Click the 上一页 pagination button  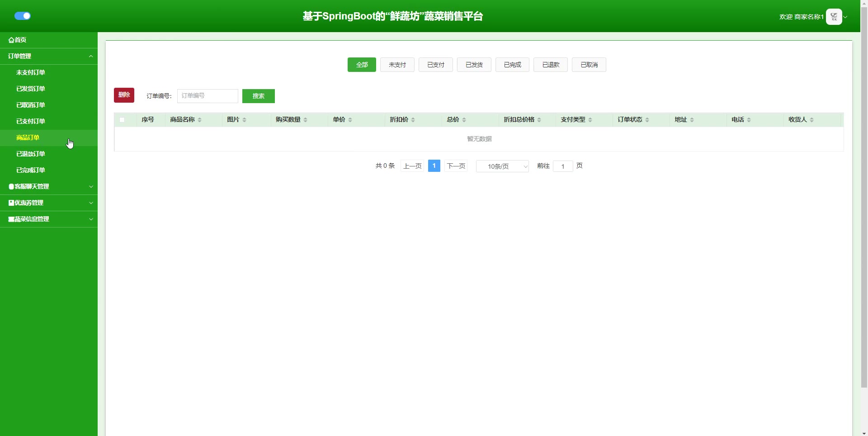click(x=412, y=166)
